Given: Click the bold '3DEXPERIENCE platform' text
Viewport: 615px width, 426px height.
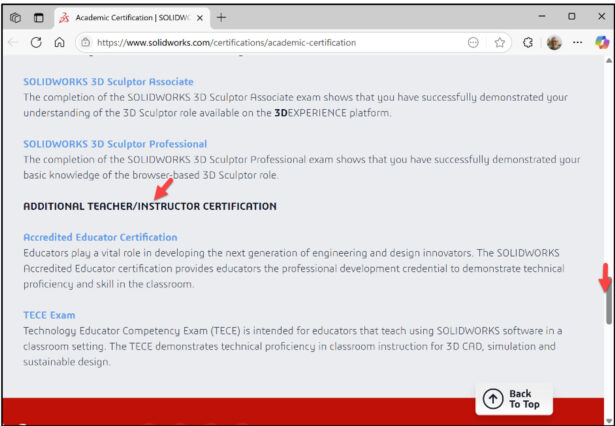Looking at the screenshot, I should 332,113.
